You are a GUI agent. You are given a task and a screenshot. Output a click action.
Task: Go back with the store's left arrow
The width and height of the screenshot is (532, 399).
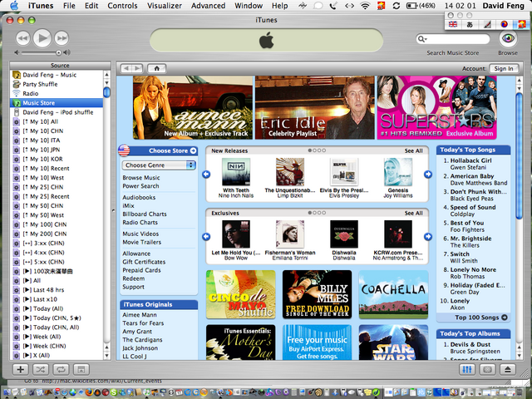click(126, 68)
